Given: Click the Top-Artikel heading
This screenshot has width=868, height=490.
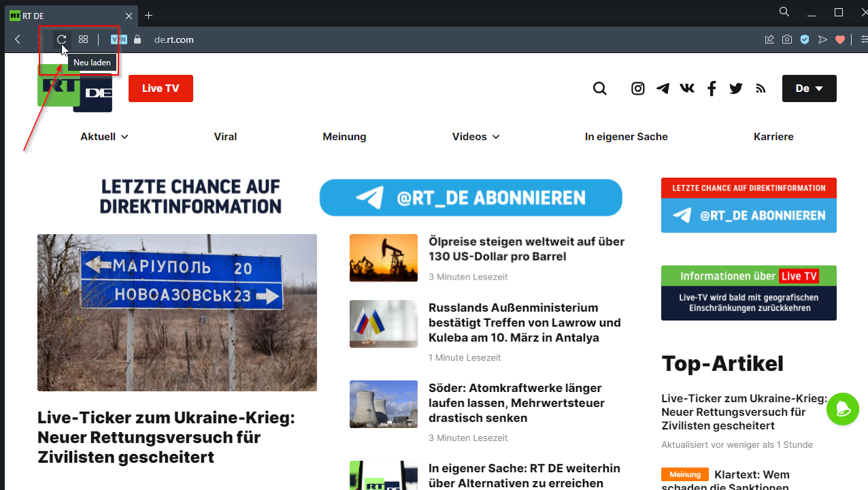Looking at the screenshot, I should point(722,363).
